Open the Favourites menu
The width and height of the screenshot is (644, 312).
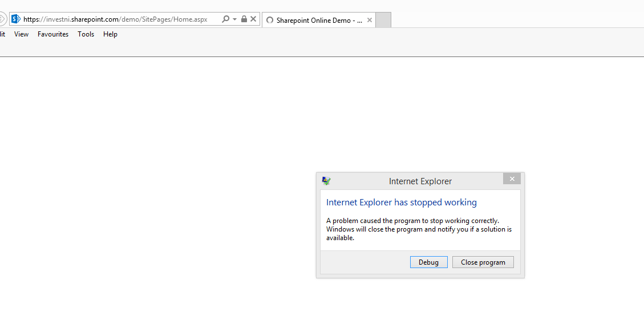coord(53,34)
